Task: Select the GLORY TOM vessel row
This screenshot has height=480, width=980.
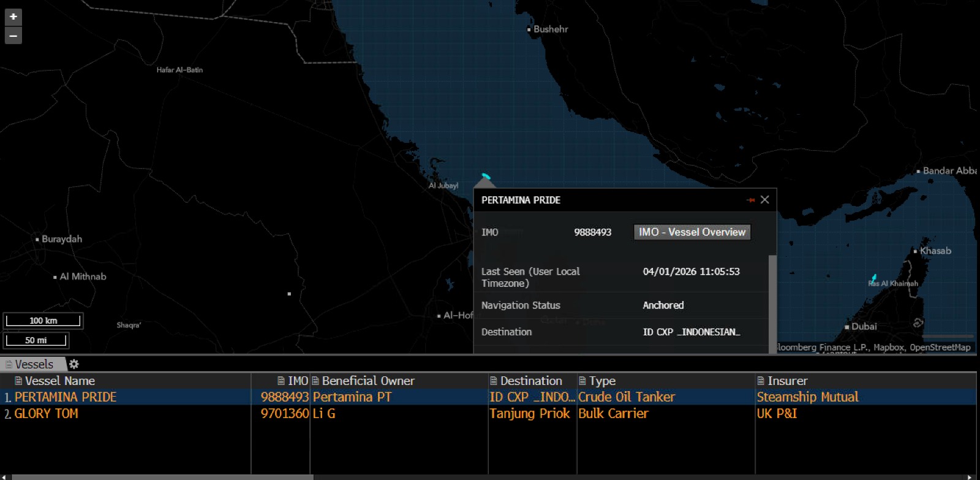Action: pos(46,414)
